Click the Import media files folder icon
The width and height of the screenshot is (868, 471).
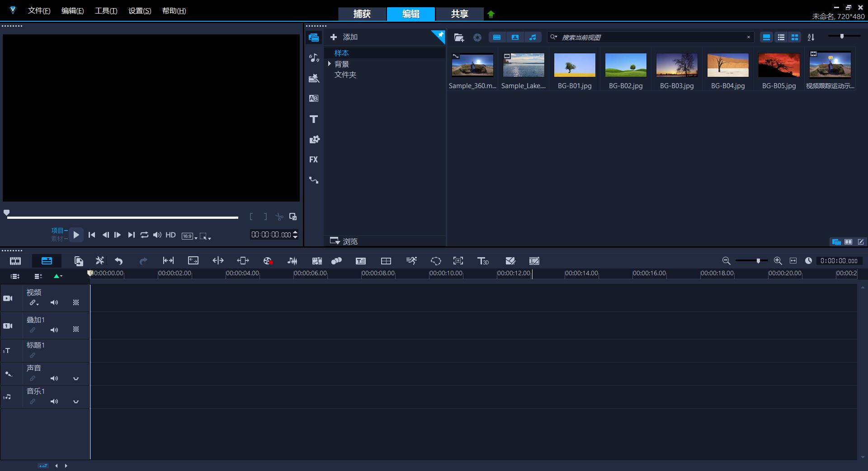[459, 38]
